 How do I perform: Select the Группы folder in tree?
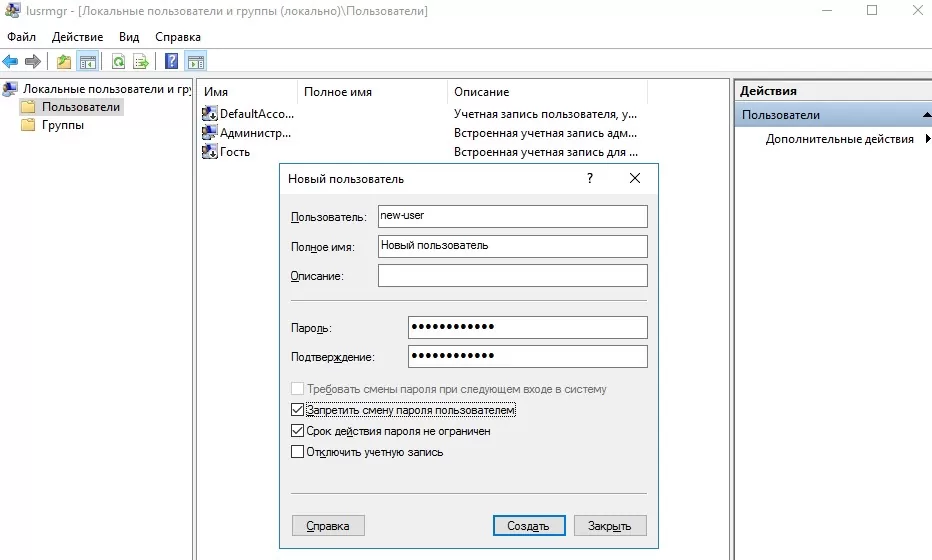62,125
